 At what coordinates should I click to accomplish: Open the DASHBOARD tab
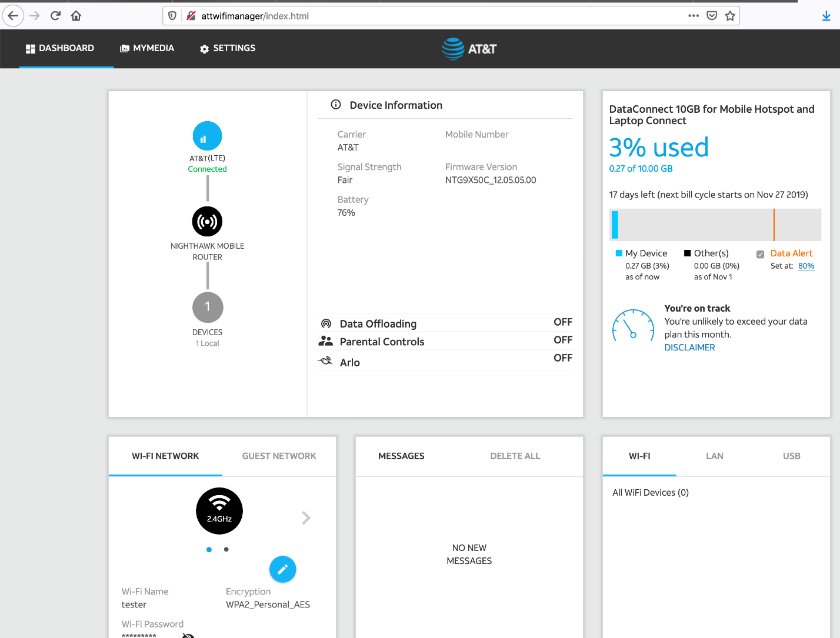[60, 48]
